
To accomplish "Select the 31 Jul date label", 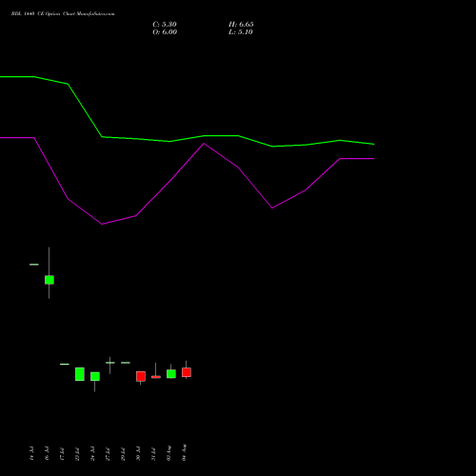I will click(153, 454).
